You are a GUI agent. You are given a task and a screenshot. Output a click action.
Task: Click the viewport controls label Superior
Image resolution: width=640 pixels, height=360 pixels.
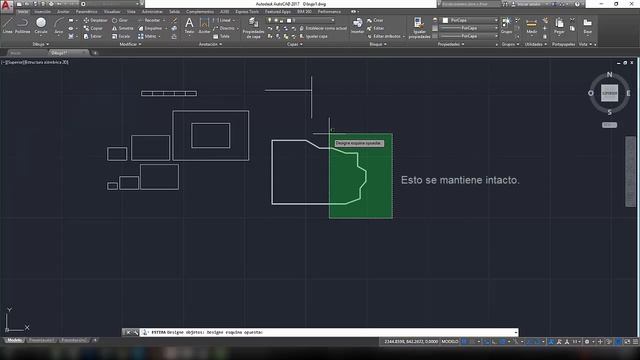pos(16,62)
